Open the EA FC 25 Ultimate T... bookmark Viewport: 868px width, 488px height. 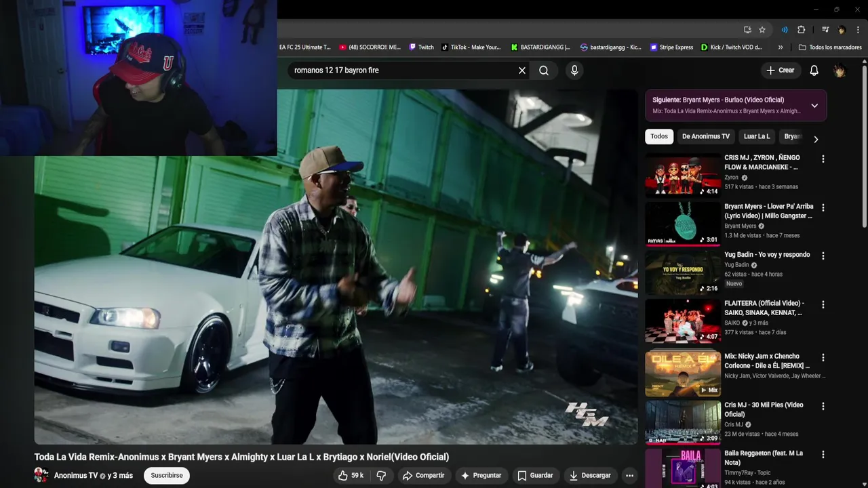[305, 47]
